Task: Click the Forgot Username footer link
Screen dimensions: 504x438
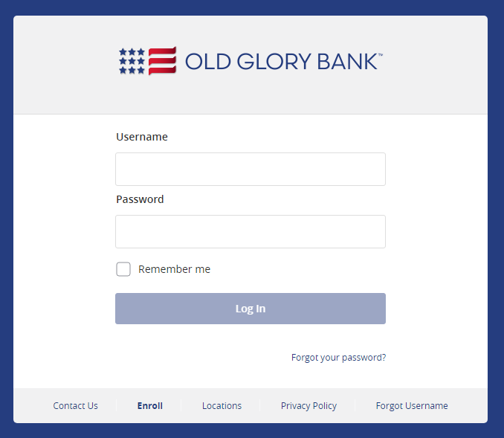Action: (x=412, y=406)
